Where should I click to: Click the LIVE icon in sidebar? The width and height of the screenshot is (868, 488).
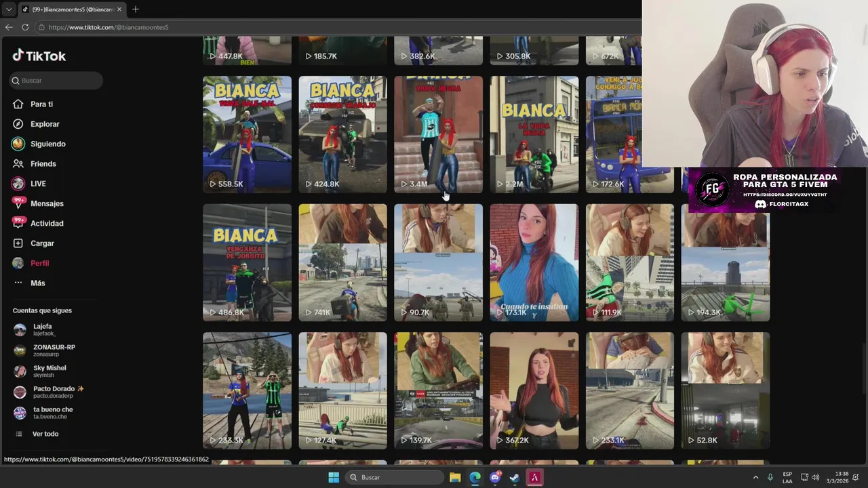(18, 184)
